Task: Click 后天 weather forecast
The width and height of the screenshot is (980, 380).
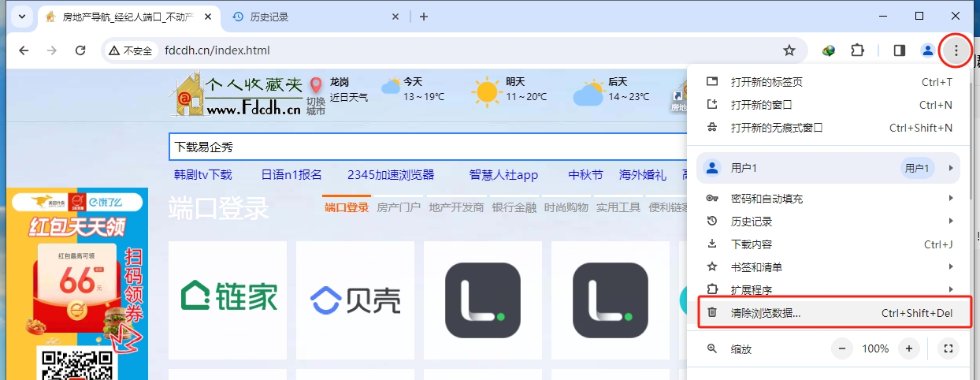Action: pyautogui.click(x=611, y=90)
